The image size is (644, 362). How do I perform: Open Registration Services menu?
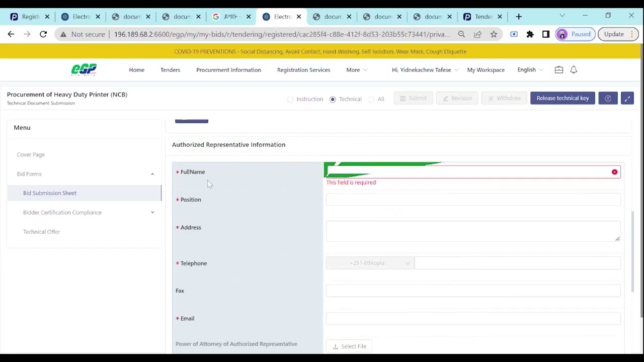tap(303, 70)
